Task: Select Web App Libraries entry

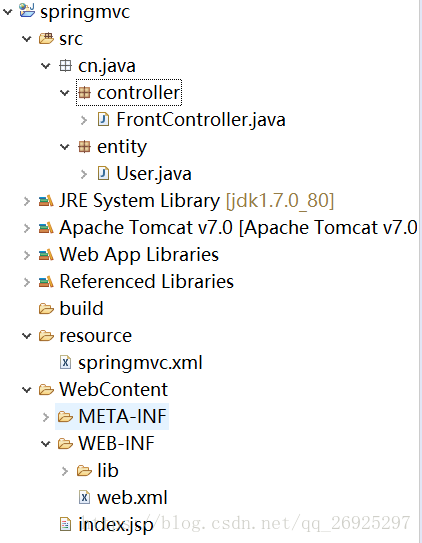Action: click(x=139, y=255)
